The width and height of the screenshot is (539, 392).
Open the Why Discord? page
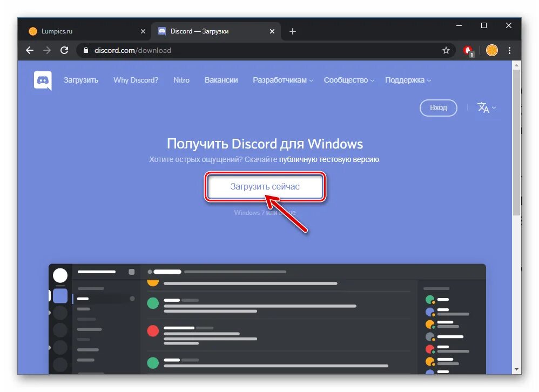click(x=136, y=80)
